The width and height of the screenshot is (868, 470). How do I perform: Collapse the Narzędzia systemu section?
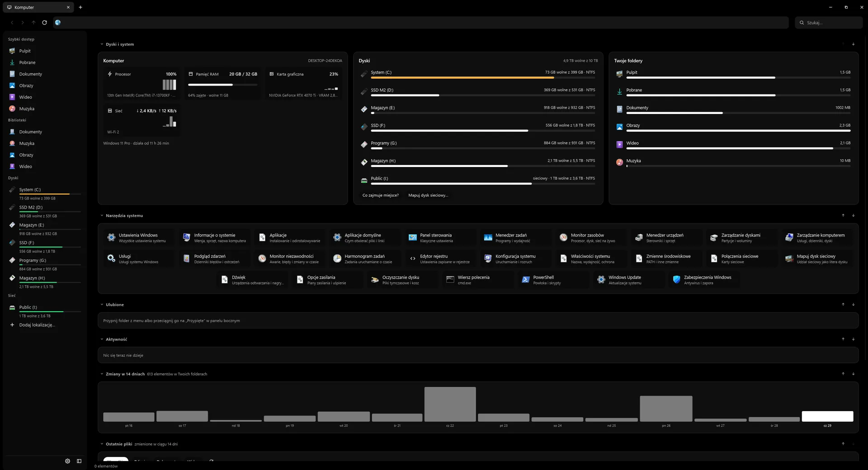(x=102, y=216)
